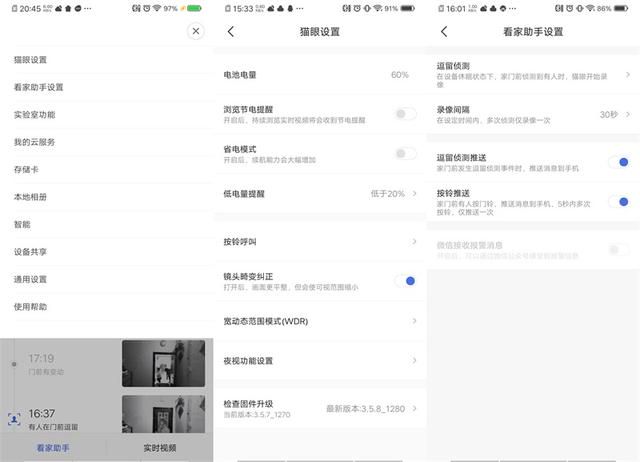Open the 16:37 event thumbnail
This screenshot has height=462, width=640.
[163, 414]
